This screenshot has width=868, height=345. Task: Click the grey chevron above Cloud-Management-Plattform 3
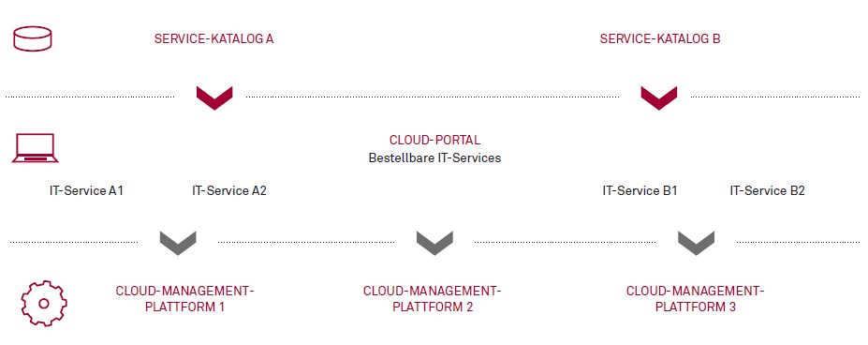pyautogui.click(x=696, y=243)
